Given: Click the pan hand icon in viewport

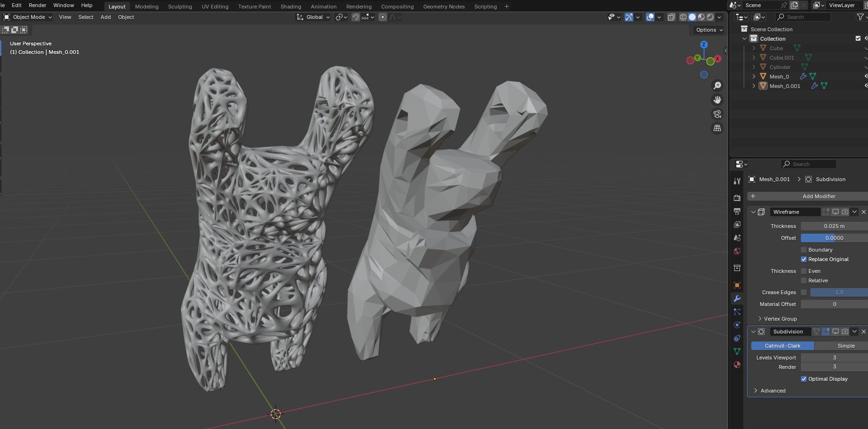Looking at the screenshot, I should [x=717, y=100].
